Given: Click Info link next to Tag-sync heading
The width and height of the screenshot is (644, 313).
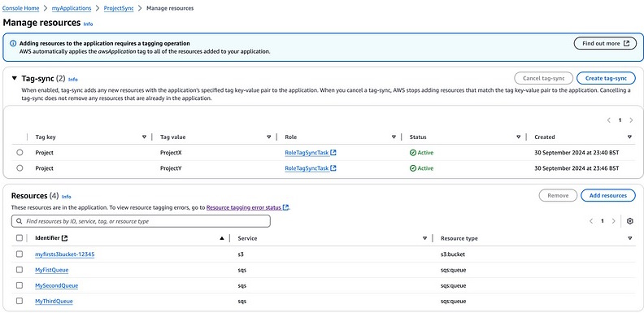Looking at the screenshot, I should [72, 80].
